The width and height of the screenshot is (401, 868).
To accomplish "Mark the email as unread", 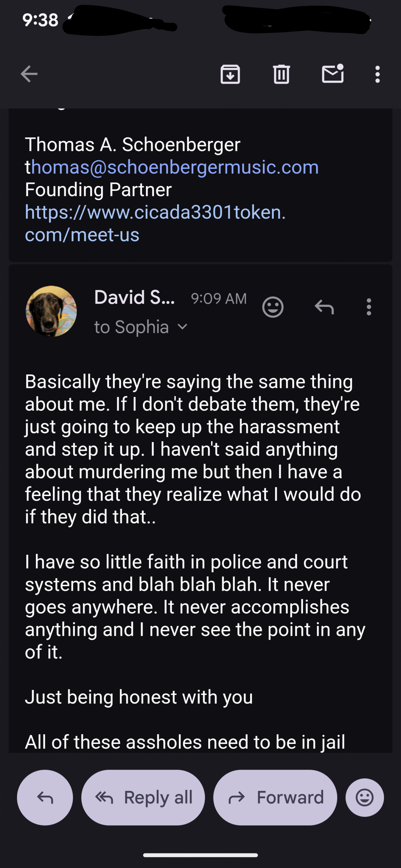I will pyautogui.click(x=333, y=74).
